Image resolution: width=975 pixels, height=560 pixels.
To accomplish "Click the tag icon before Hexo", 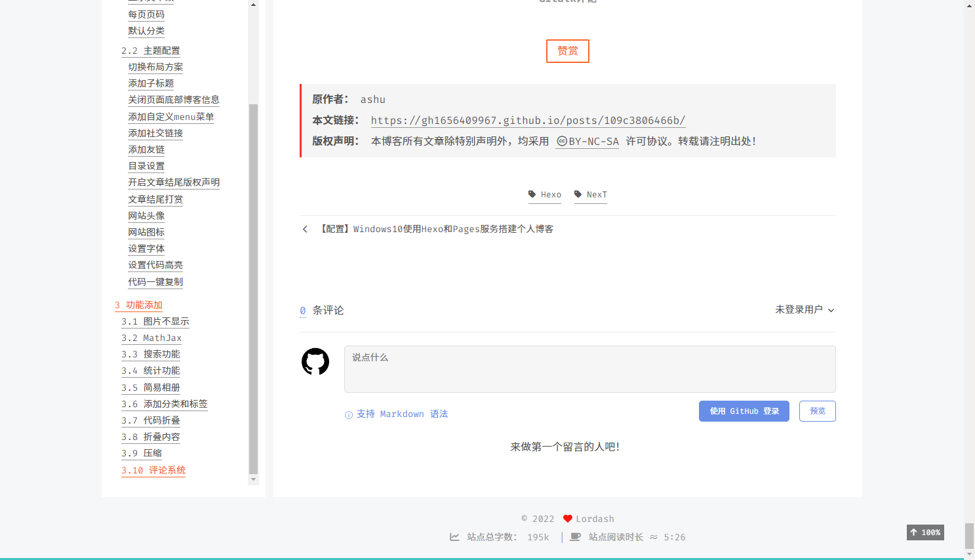I will click(532, 194).
